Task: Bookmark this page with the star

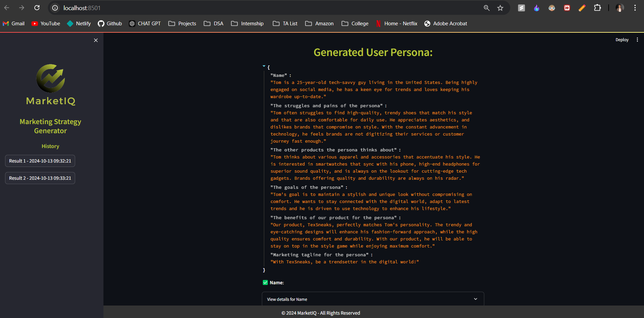Action: coord(500,8)
